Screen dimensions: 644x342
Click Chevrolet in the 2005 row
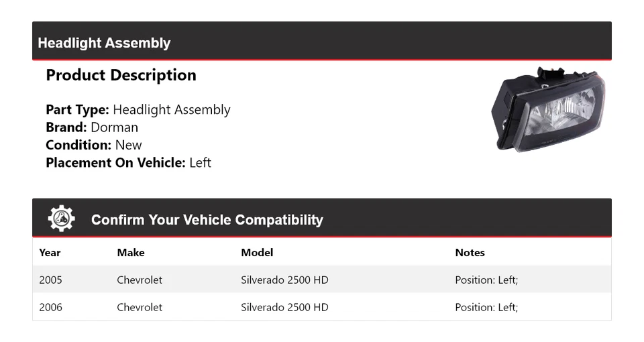(140, 280)
